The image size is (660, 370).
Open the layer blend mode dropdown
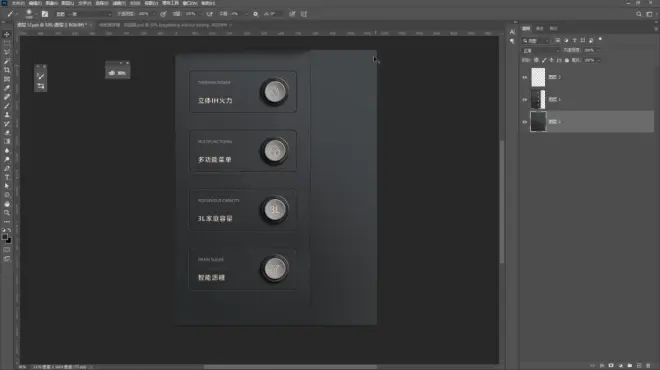(x=540, y=51)
